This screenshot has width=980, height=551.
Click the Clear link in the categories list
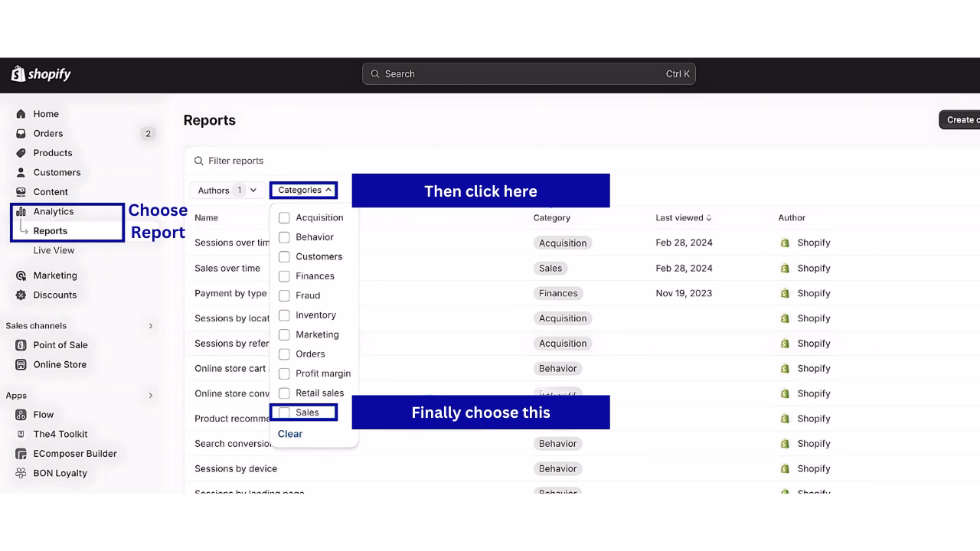point(290,434)
